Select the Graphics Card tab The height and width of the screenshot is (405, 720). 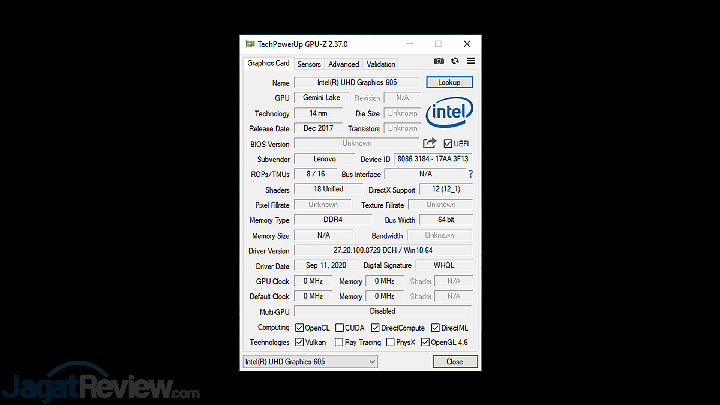(268, 63)
